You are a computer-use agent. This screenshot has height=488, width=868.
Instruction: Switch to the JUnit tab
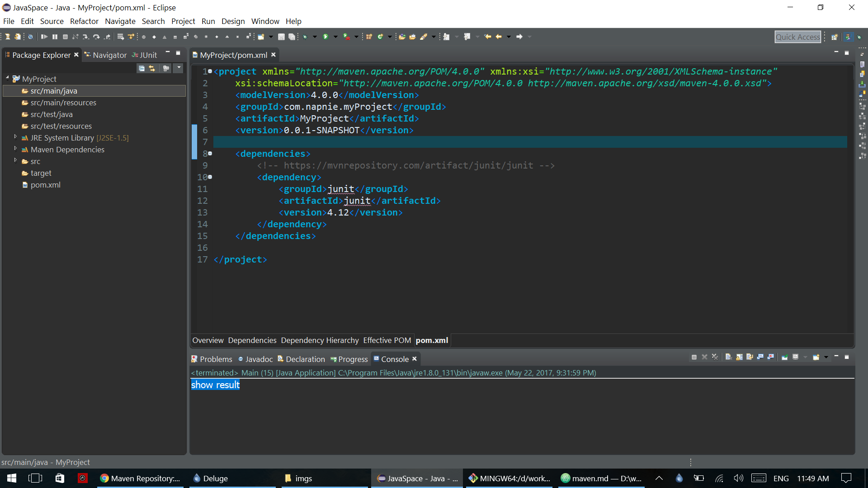(x=144, y=55)
